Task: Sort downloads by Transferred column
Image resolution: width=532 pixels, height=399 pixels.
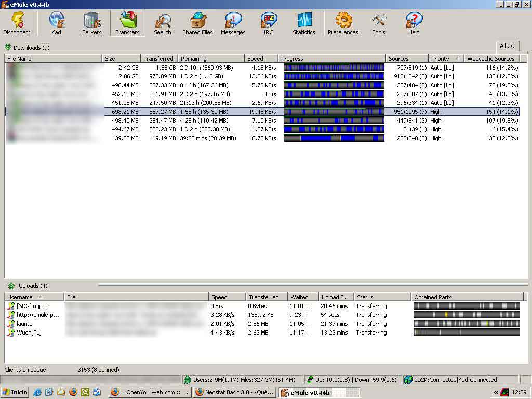Action: coord(159,58)
